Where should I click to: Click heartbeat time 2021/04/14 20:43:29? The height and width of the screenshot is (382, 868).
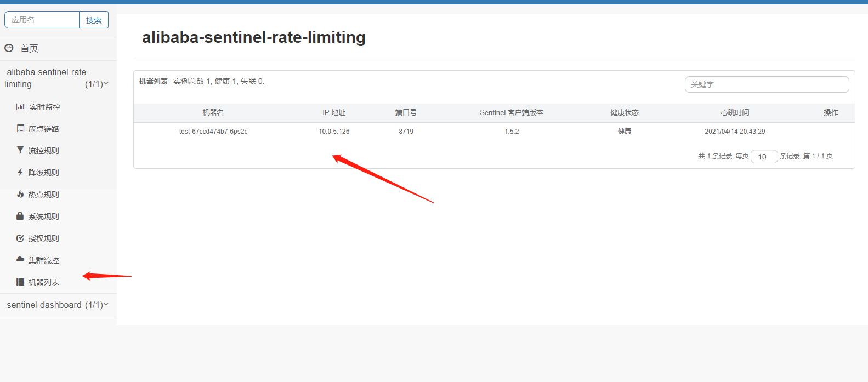pos(735,132)
